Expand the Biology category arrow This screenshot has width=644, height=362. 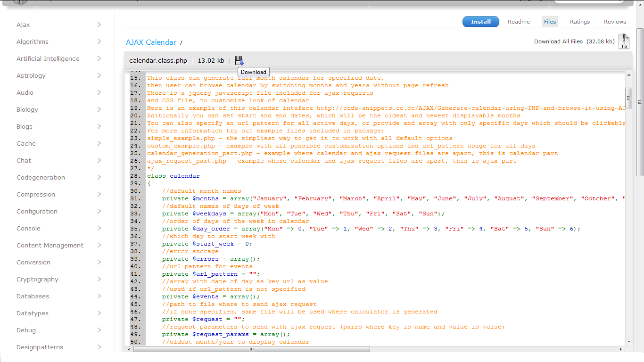point(99,109)
